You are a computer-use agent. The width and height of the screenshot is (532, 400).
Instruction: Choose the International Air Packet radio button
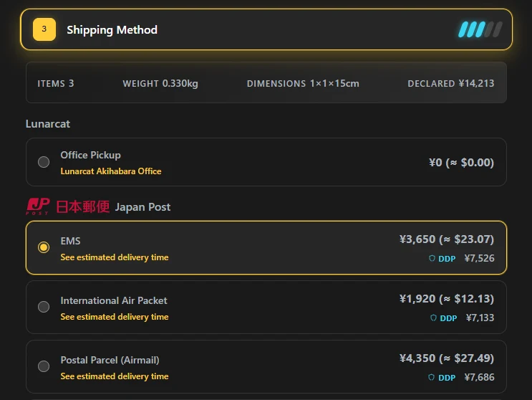click(44, 307)
